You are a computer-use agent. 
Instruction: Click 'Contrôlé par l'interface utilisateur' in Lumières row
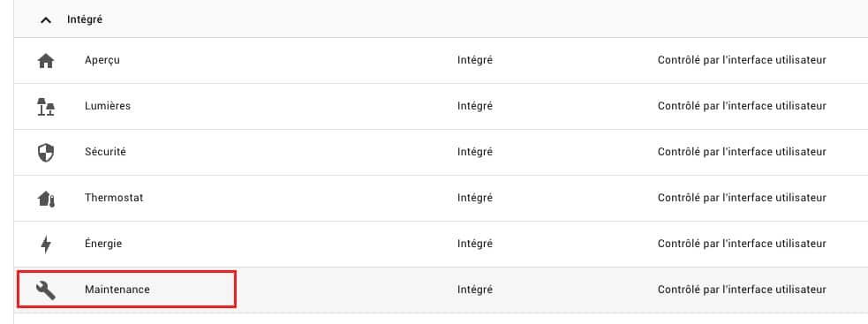pyautogui.click(x=742, y=106)
